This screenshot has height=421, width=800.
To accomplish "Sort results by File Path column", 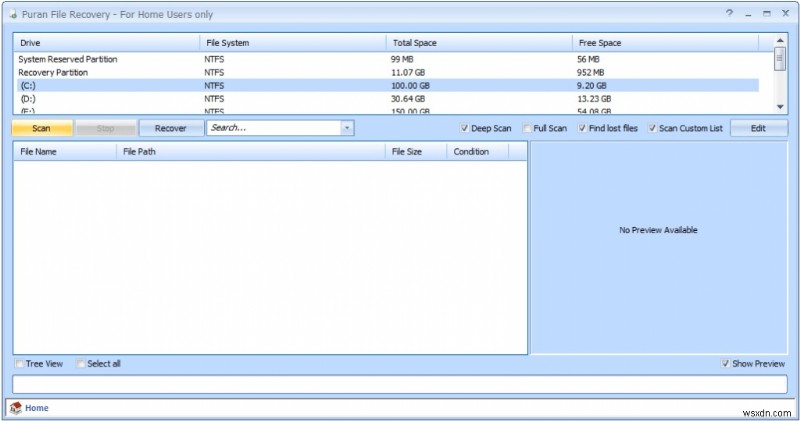I will pos(251,152).
